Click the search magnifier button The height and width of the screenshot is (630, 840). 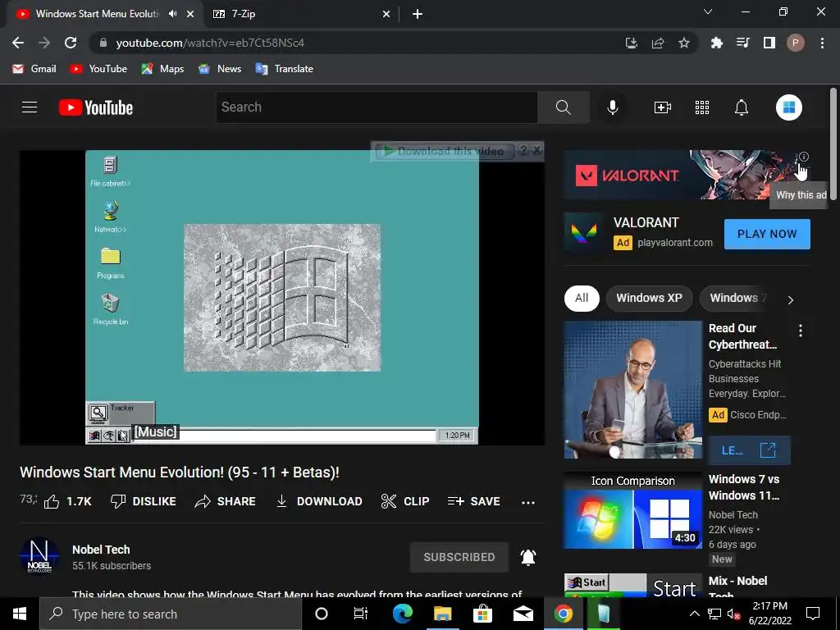[563, 107]
